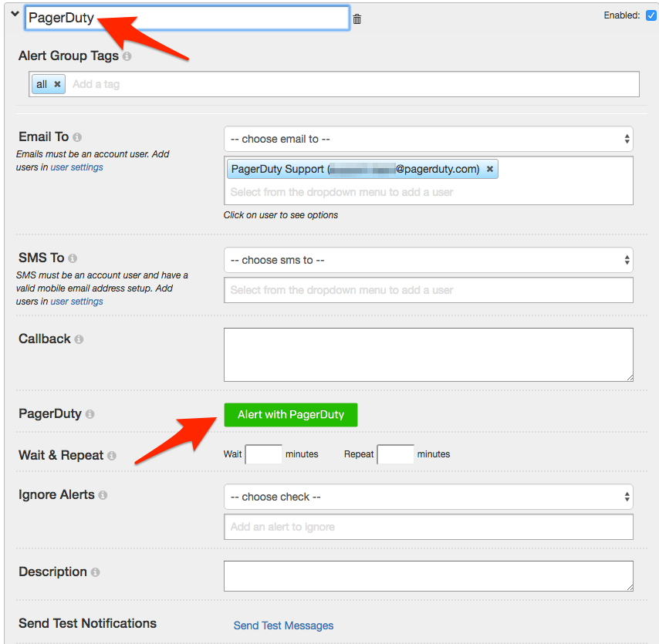
Task: Click info icon beside Alert Group Tags
Action: pos(127,56)
